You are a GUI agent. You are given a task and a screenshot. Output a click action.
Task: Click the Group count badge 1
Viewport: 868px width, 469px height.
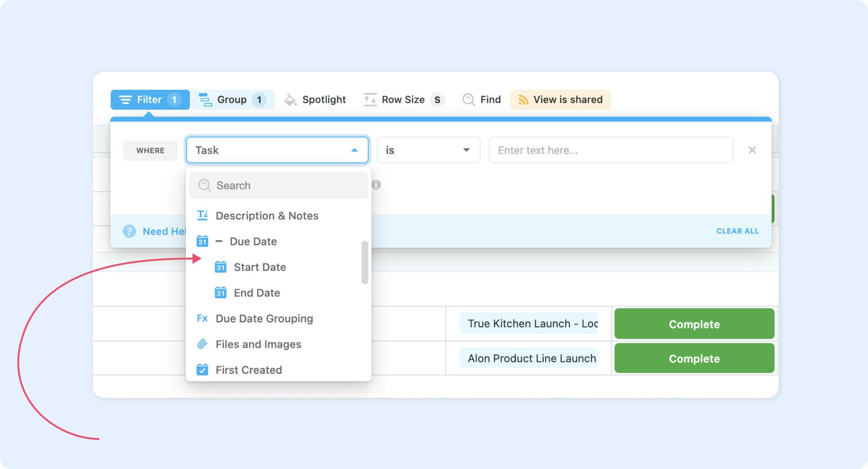[x=259, y=100]
